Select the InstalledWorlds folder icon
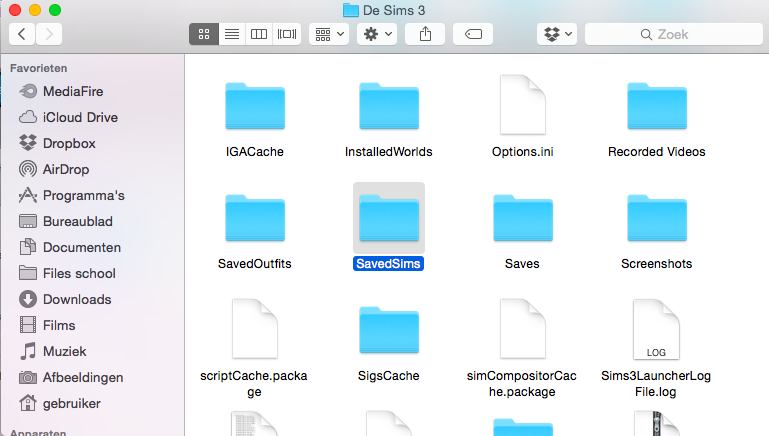 (389, 106)
